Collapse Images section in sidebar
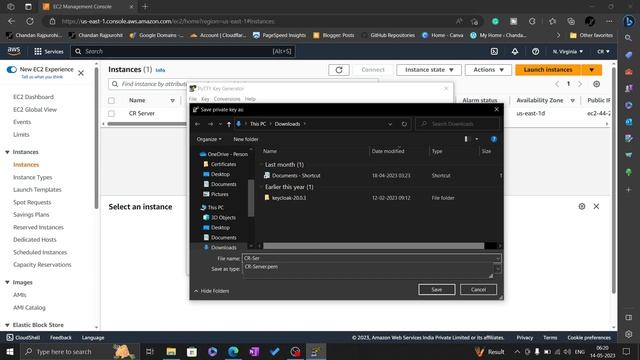 click(x=7, y=282)
